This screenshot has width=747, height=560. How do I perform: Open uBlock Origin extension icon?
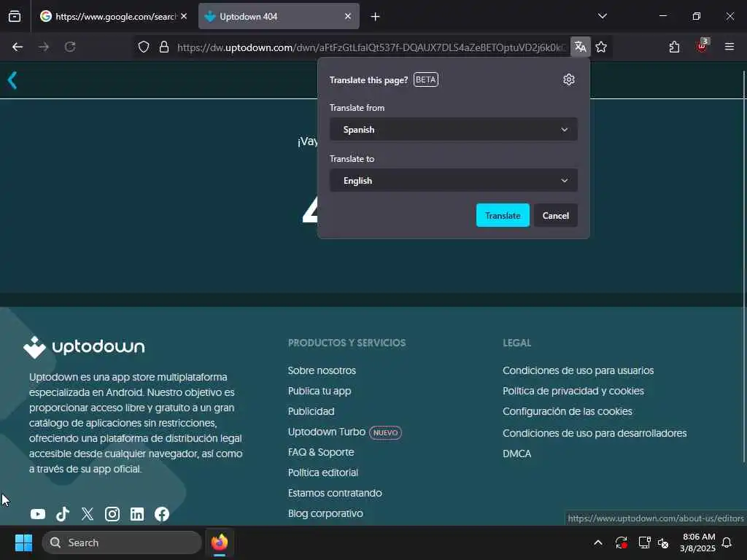pyautogui.click(x=702, y=47)
